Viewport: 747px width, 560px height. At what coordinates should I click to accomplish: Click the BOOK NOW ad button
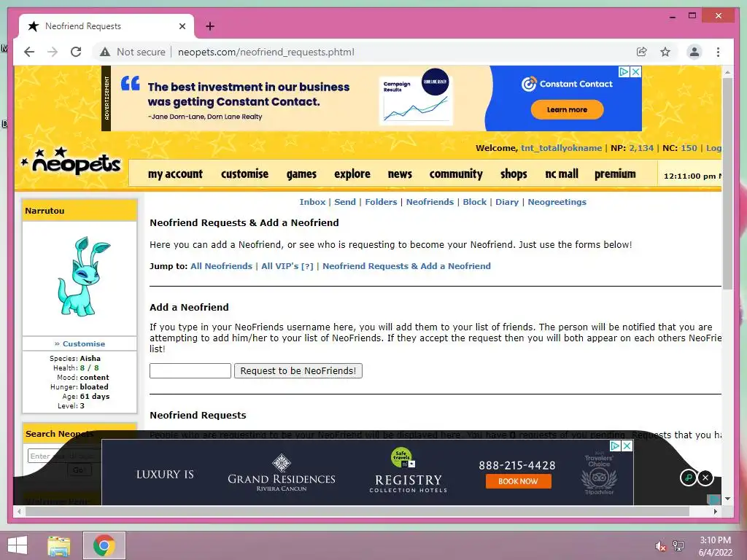(x=519, y=481)
